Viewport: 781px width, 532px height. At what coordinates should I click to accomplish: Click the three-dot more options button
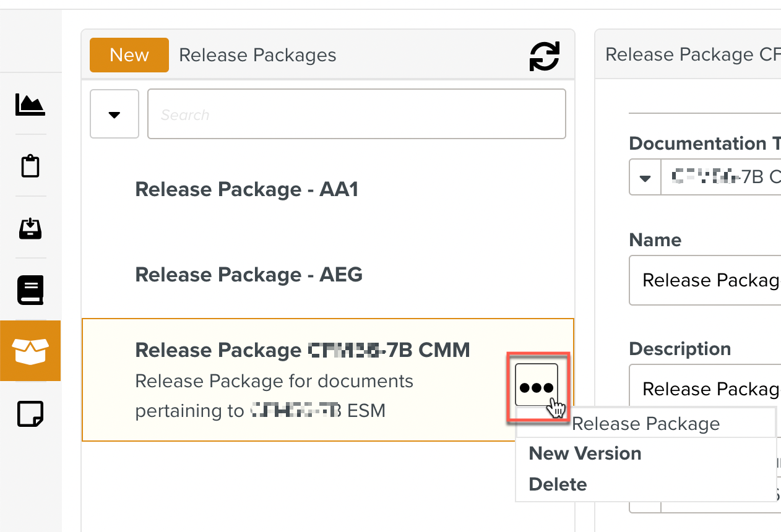(537, 385)
